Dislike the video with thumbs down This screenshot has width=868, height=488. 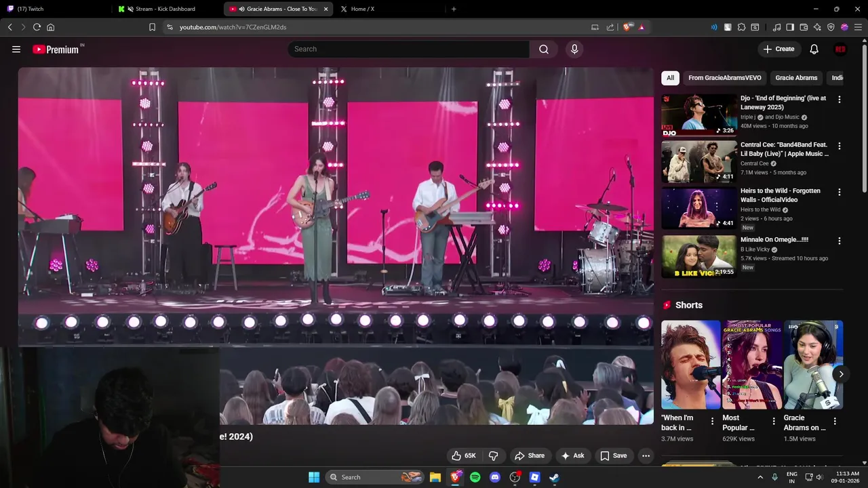(494, 455)
